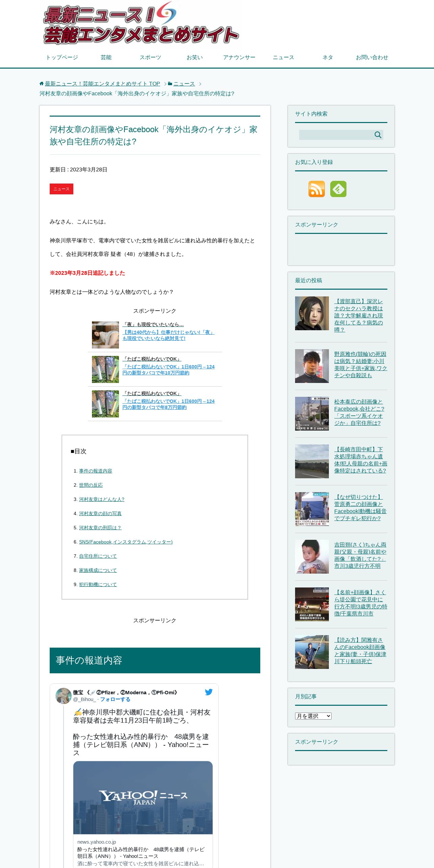Click the Twitter bird icon in tweet
434x868 pixels.
(209, 692)
